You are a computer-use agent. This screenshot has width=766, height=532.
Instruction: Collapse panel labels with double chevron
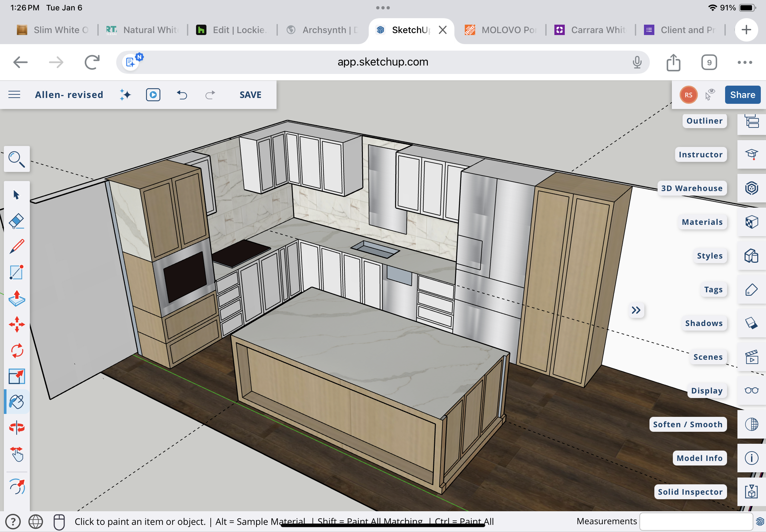(636, 310)
